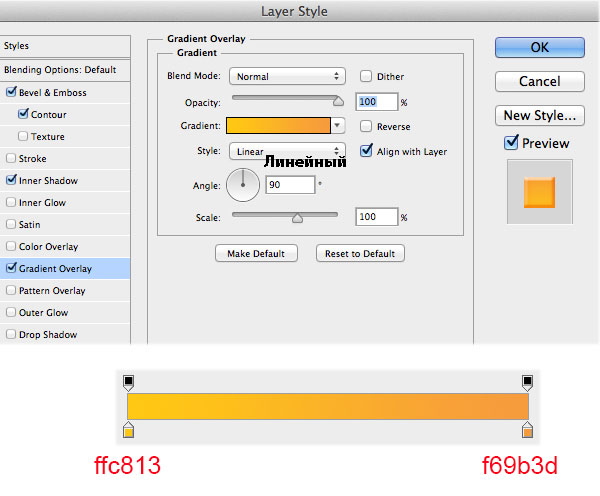This screenshot has height=496, width=600.
Task: Enable the Reverse gradient checkbox
Action: [x=366, y=126]
